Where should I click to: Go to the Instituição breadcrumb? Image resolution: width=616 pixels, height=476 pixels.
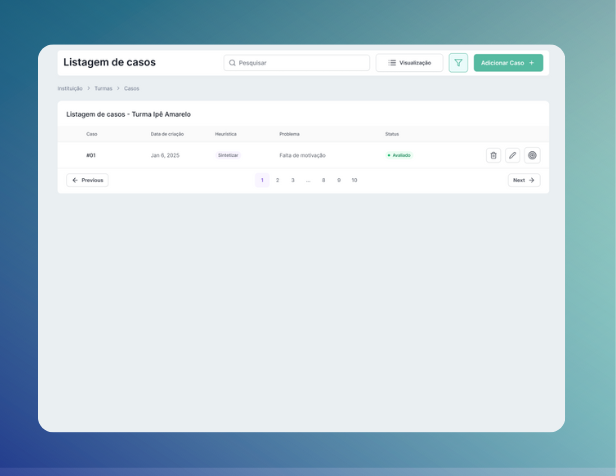click(x=70, y=88)
